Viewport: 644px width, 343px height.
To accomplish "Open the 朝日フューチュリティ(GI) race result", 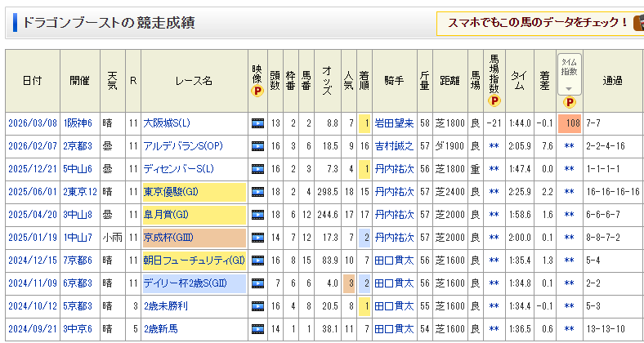I will [193, 261].
